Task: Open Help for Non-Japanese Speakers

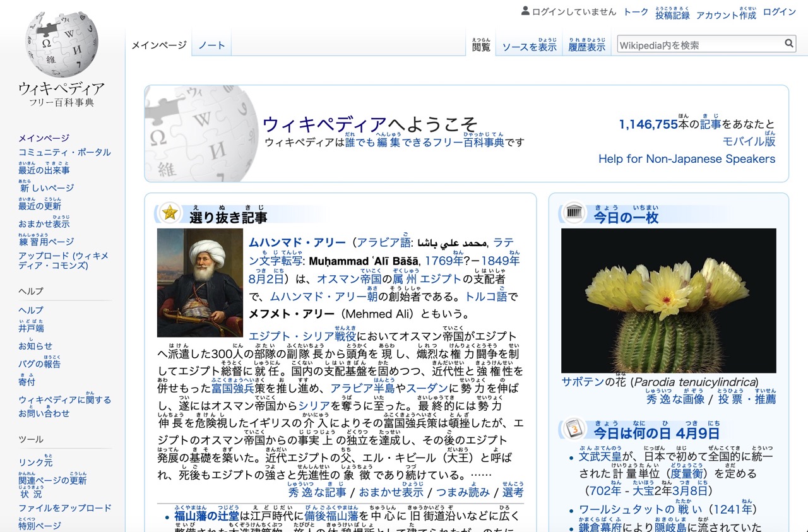Action: tap(687, 159)
